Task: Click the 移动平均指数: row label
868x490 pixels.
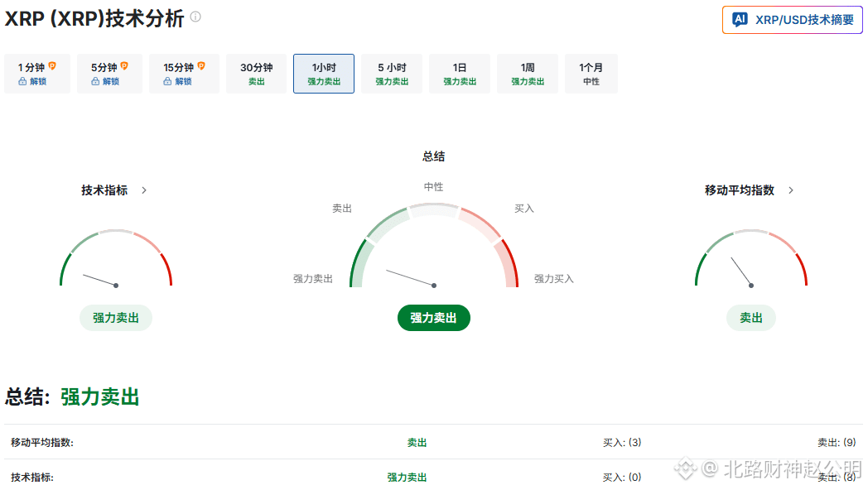Action: tap(42, 443)
